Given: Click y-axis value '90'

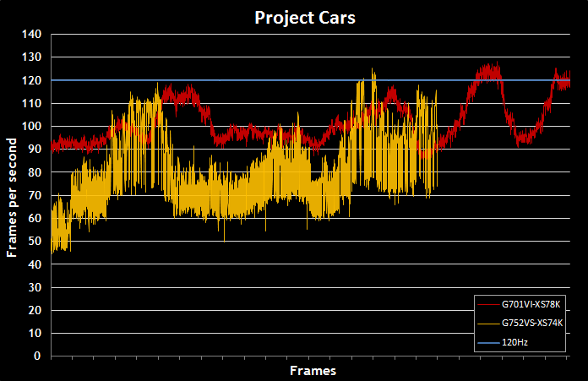Looking at the screenshot, I should [x=35, y=149].
